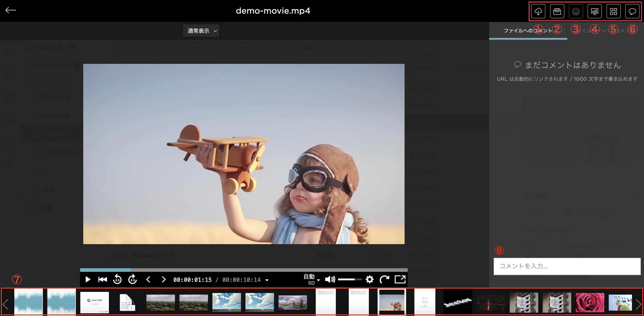Image resolution: width=644 pixels, height=316 pixels.
Task: Switch to the タイムラインへのコメント tab
Action: pos(605,31)
